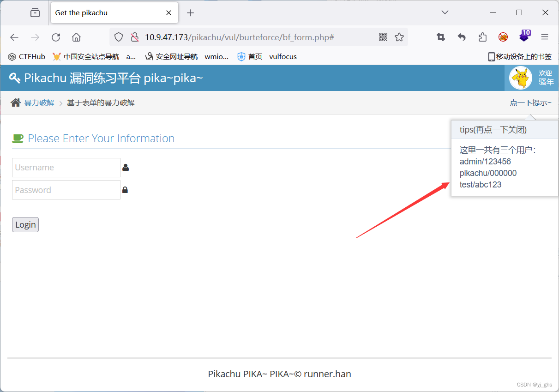Open the 首页 - vulfocus bookmark

click(267, 57)
